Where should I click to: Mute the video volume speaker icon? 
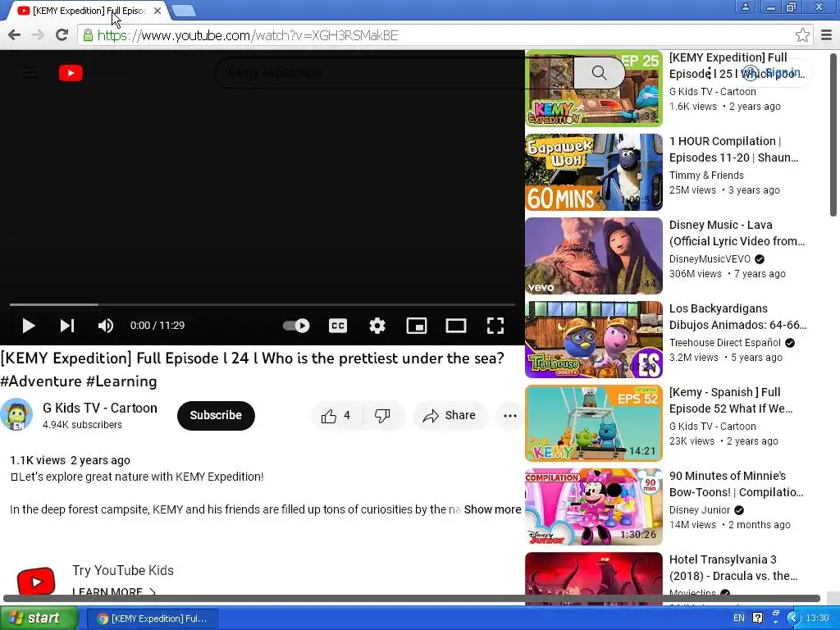click(x=106, y=325)
